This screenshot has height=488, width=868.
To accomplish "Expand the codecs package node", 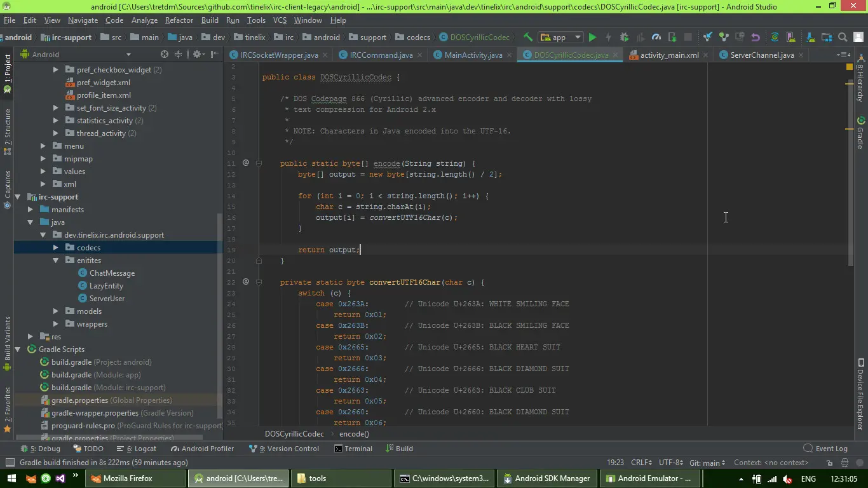I will (56, 248).
